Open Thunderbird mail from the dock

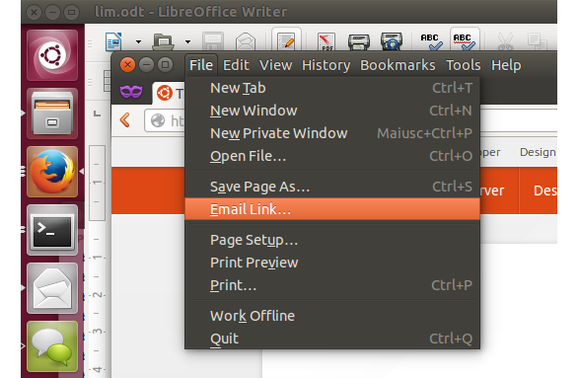(x=52, y=288)
